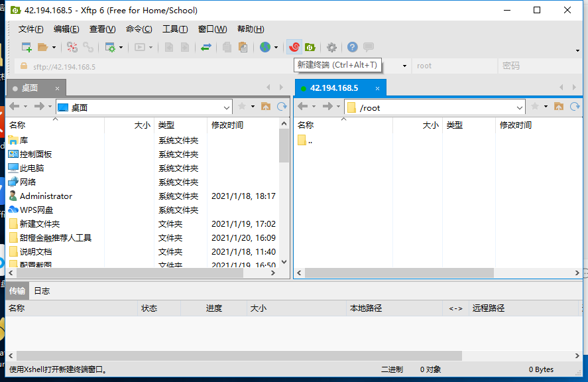588x382 pixels.
Task: Select the 说明文档 folder in local list
Action: click(36, 252)
